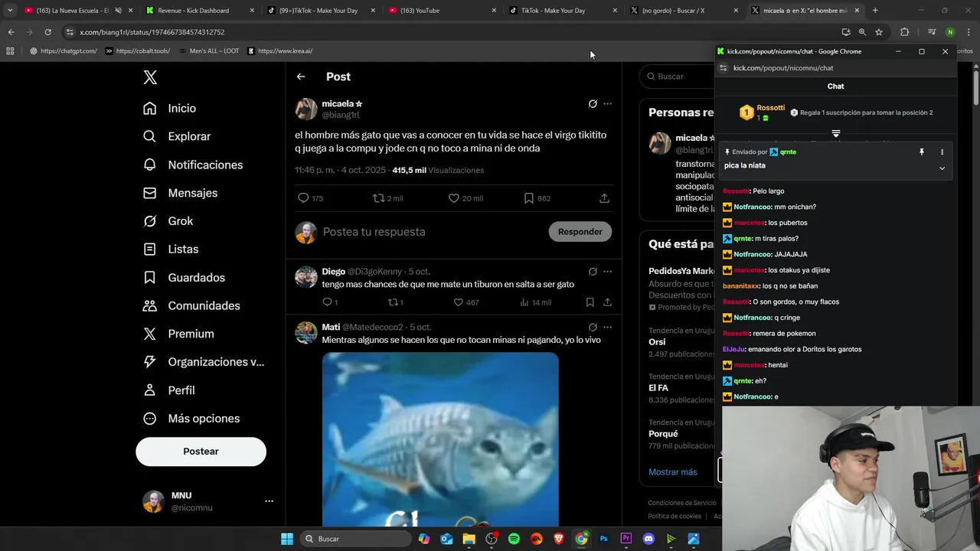Switch to (no gordo) - Buscar / X tab
The height and width of the screenshot is (551, 980).
[x=684, y=11]
